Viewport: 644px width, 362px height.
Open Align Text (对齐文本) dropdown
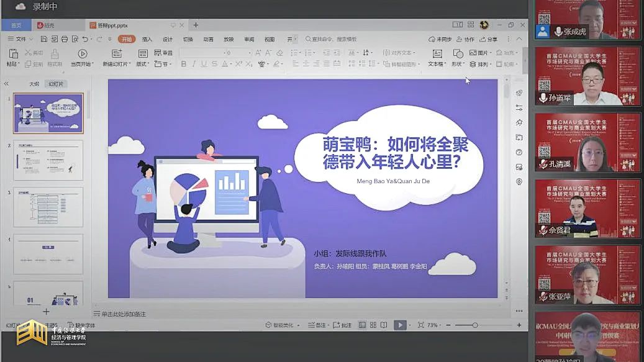[399, 53]
